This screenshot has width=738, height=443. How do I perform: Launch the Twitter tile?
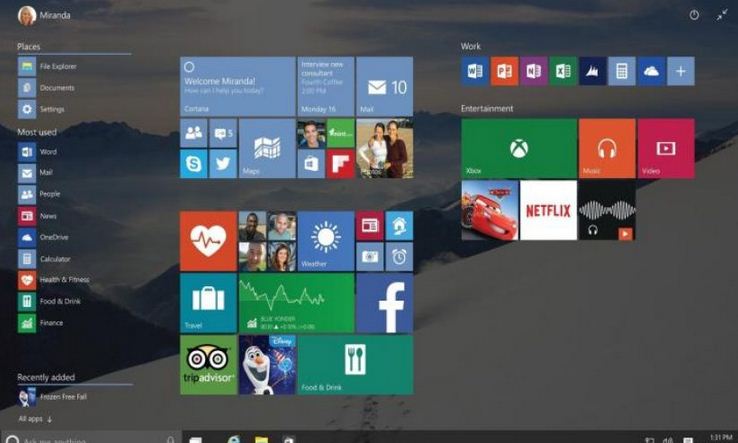pyautogui.click(x=223, y=164)
